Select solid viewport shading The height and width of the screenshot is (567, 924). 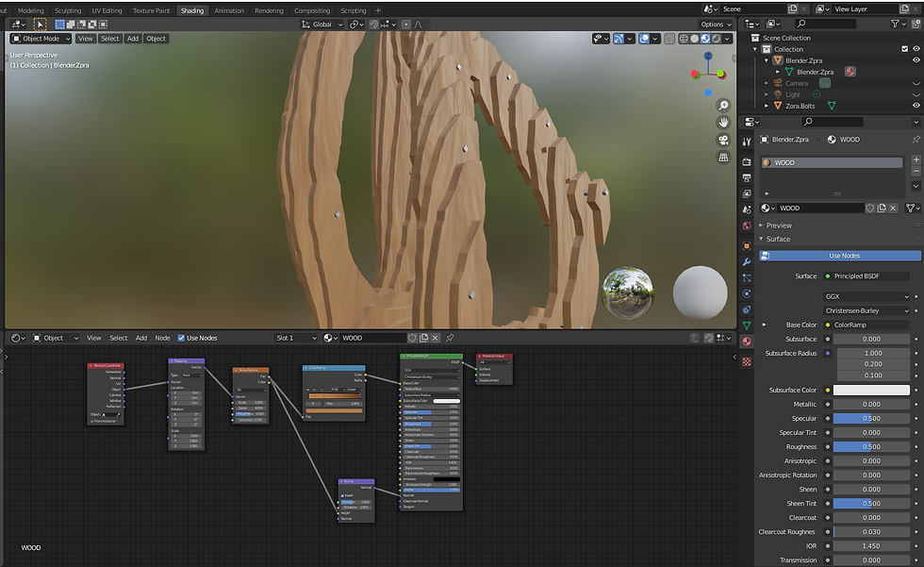coord(695,39)
